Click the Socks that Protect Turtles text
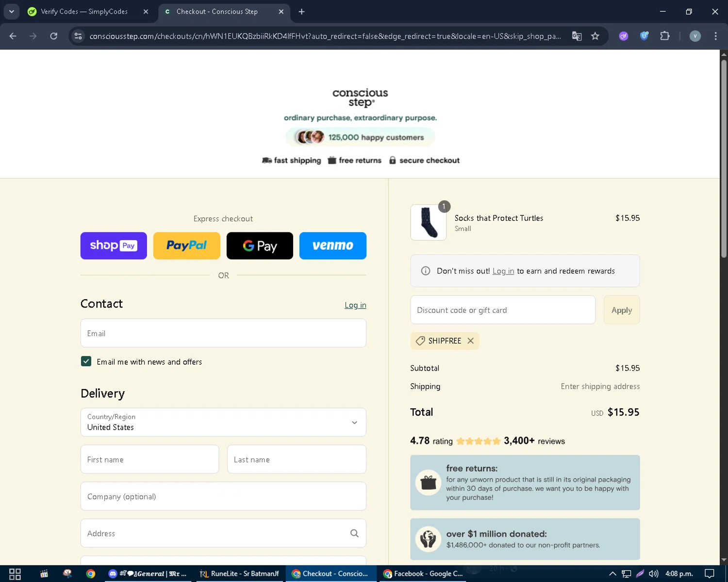Image resolution: width=728 pixels, height=582 pixels. (499, 218)
